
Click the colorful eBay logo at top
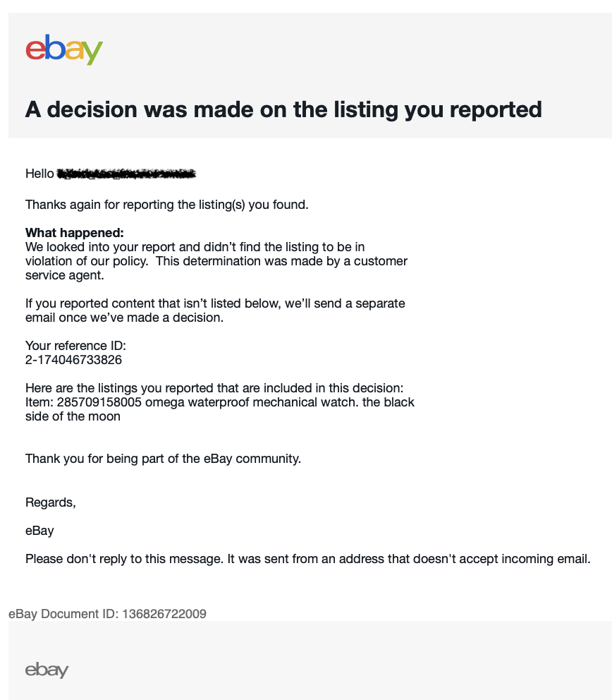pyautogui.click(x=64, y=49)
